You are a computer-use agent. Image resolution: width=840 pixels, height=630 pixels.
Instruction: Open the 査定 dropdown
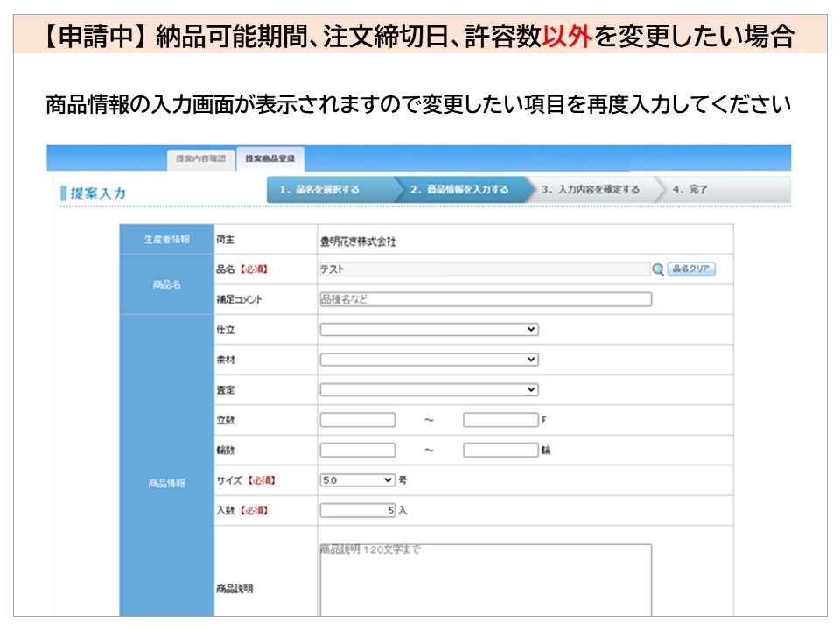429,389
